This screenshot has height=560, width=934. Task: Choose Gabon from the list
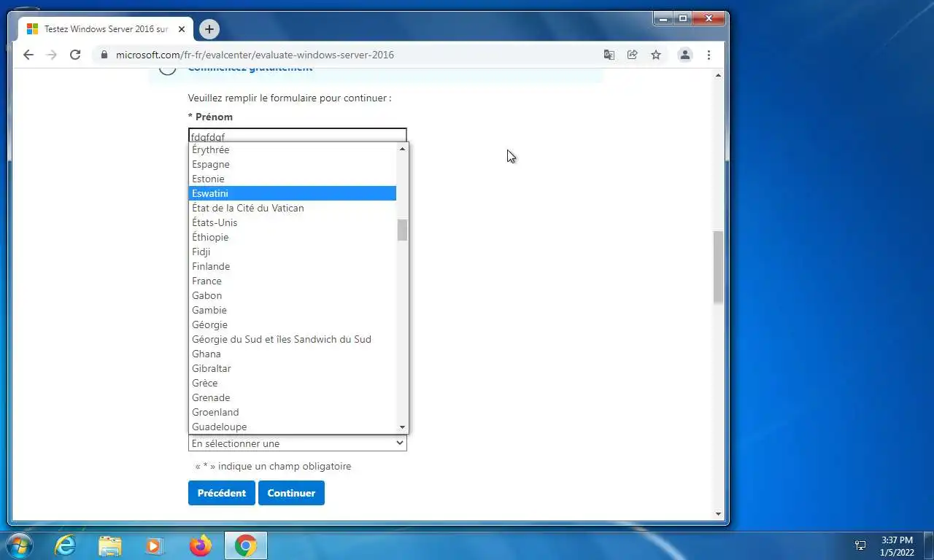292,295
